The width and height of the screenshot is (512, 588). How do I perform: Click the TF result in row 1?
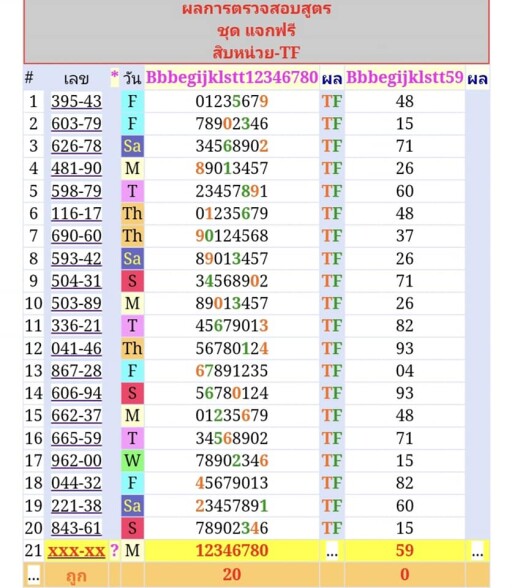tap(332, 101)
